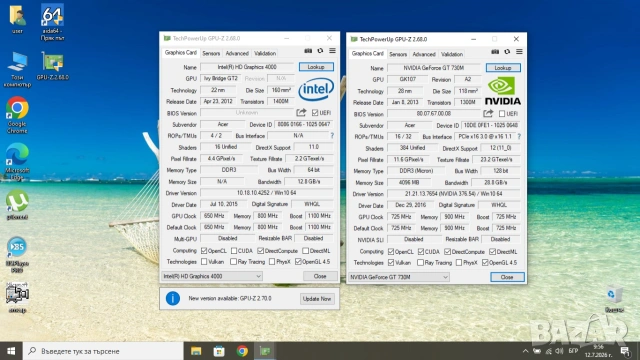The width and height of the screenshot is (640, 360).
Task: Open aida64 desktop shortcut
Action: [x=52, y=22]
